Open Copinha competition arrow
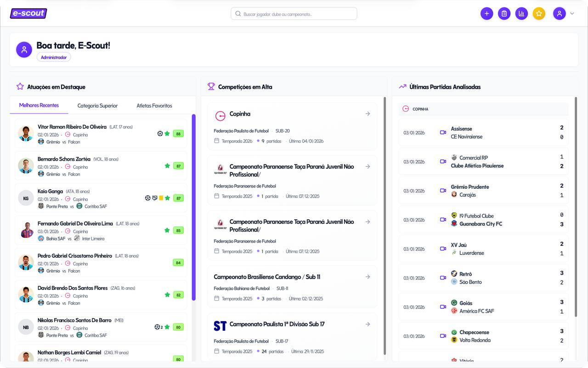 pyautogui.click(x=367, y=114)
